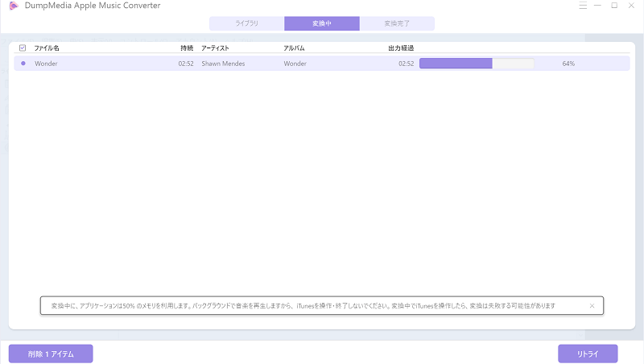This screenshot has width=644, height=364.
Task: Select the 変換中 tab
Action: click(322, 23)
